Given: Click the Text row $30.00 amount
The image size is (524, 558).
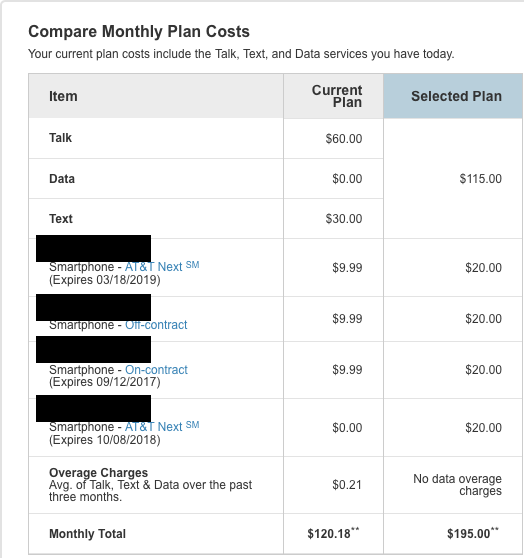Looking at the screenshot, I should (x=344, y=219).
